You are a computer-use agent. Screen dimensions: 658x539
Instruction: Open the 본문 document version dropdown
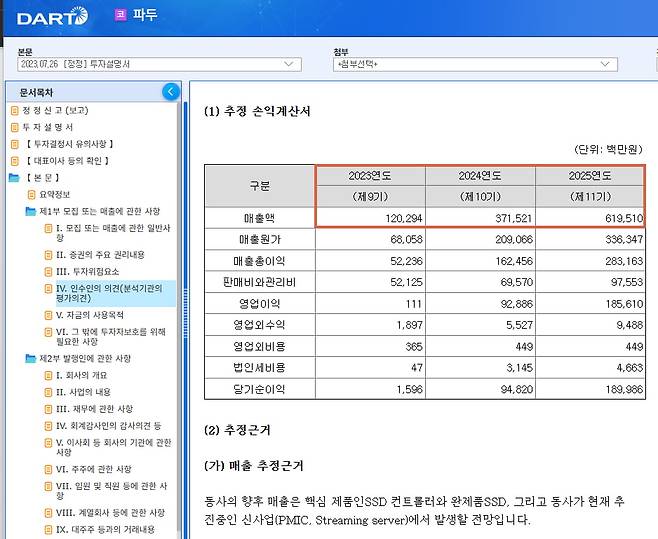(x=159, y=64)
